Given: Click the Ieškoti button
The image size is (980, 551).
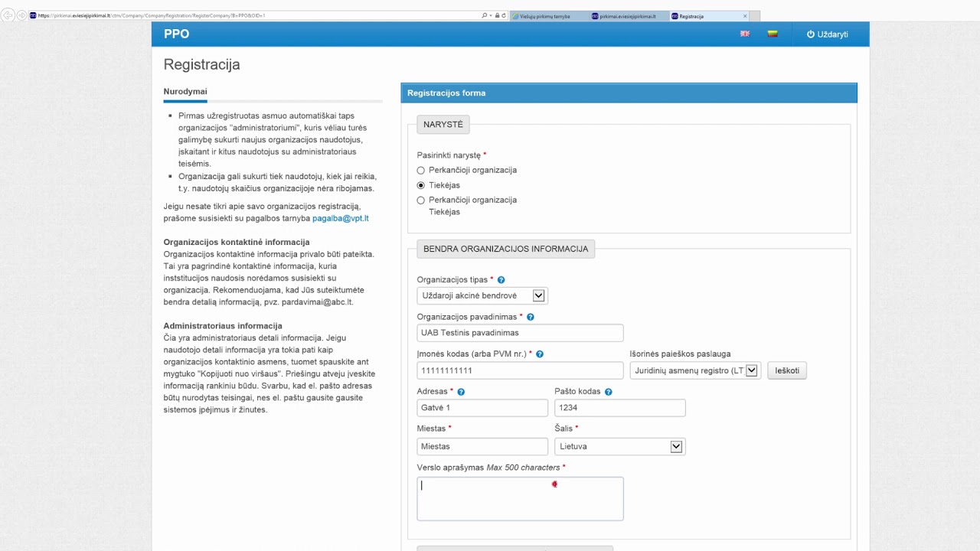Looking at the screenshot, I should click(787, 370).
